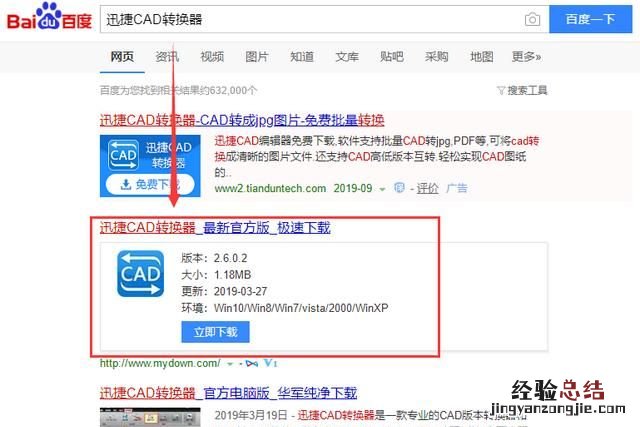This screenshot has width=640, height=427.
Task: Expand dropdown arrow after 2019-09 date
Action: (382, 189)
